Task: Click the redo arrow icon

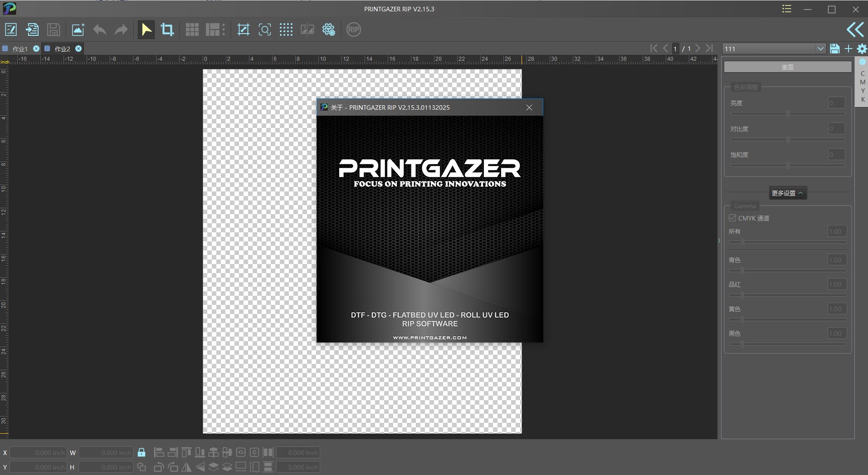Action: [121, 30]
